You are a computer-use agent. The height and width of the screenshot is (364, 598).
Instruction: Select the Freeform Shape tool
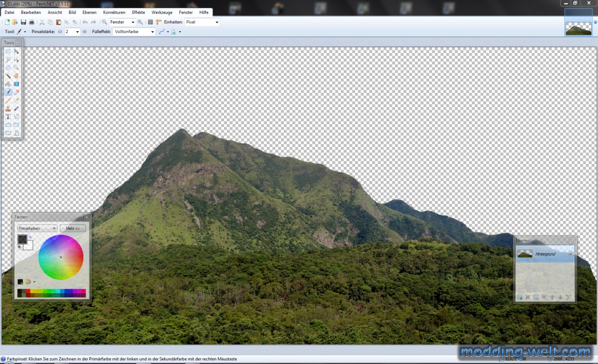[17, 133]
